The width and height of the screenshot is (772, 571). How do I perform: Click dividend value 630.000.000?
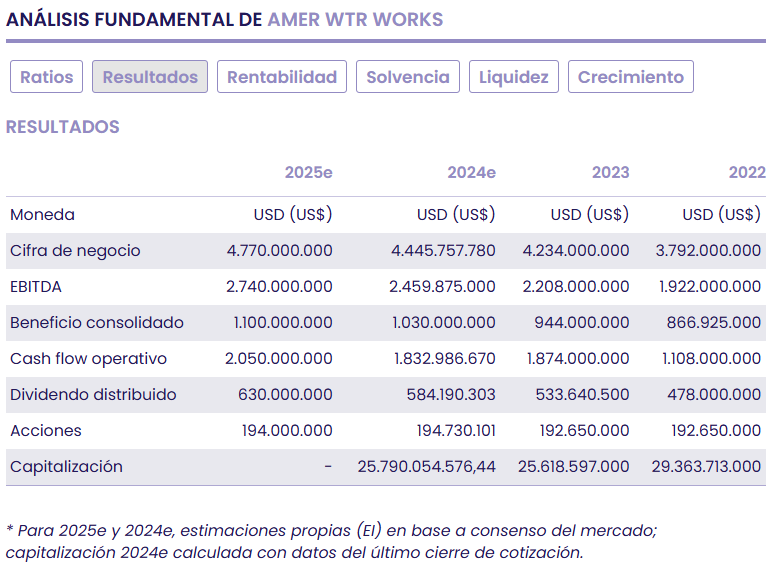285,394
